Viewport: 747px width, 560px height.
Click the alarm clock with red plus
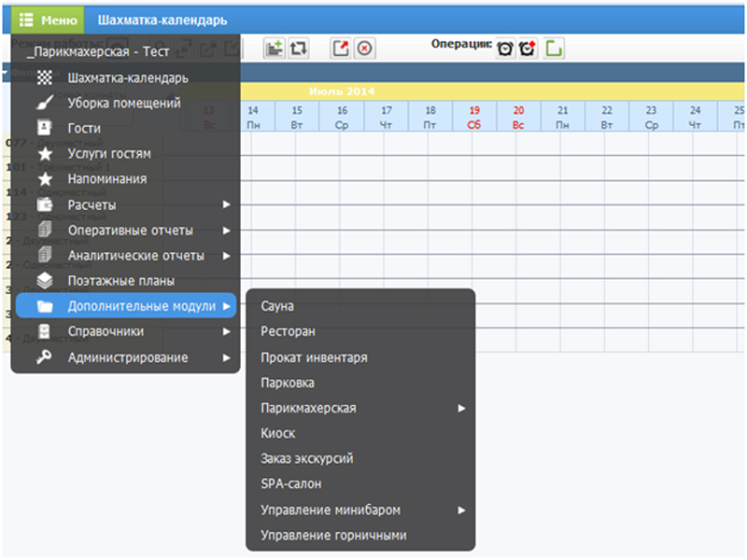(x=528, y=49)
